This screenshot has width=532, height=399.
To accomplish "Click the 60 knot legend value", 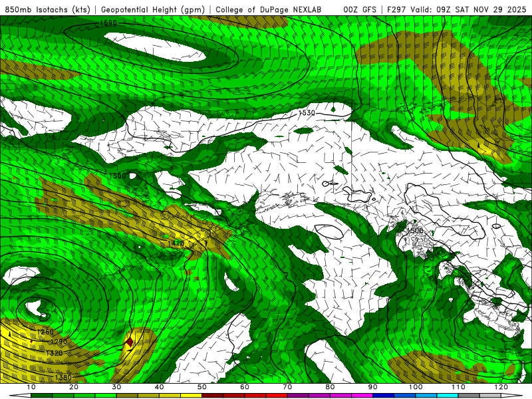I will tap(245, 387).
